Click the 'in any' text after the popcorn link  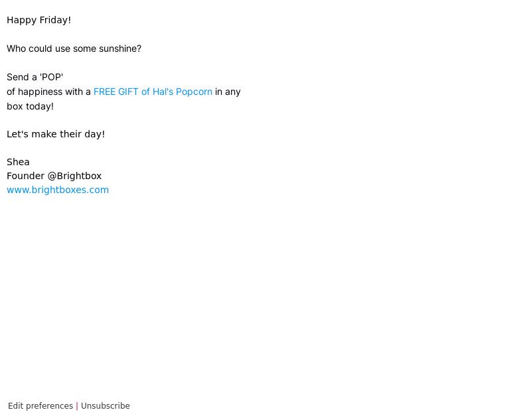point(228,92)
